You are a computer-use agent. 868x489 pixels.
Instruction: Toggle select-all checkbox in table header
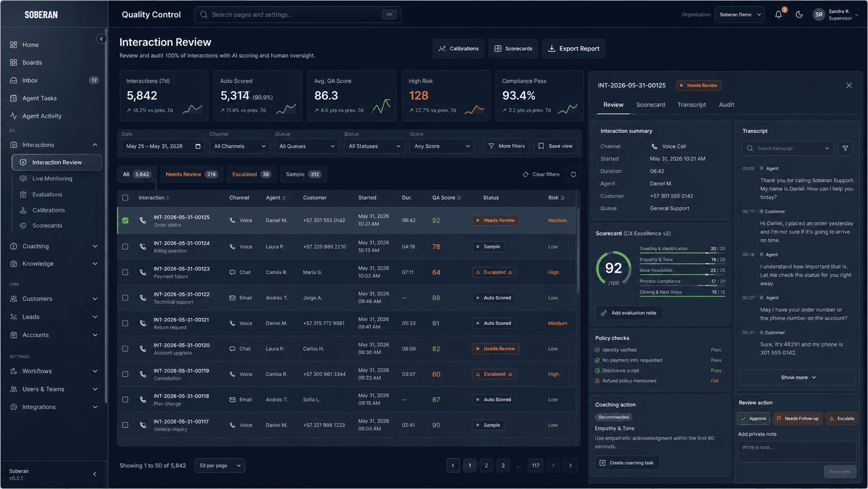pyautogui.click(x=125, y=197)
